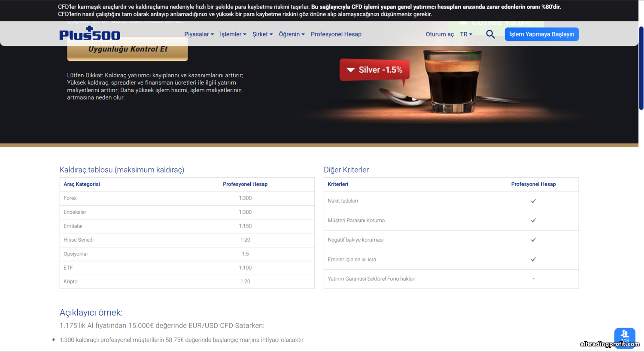Open the search magnifier icon
The width and height of the screenshot is (644, 352).
pos(490,34)
